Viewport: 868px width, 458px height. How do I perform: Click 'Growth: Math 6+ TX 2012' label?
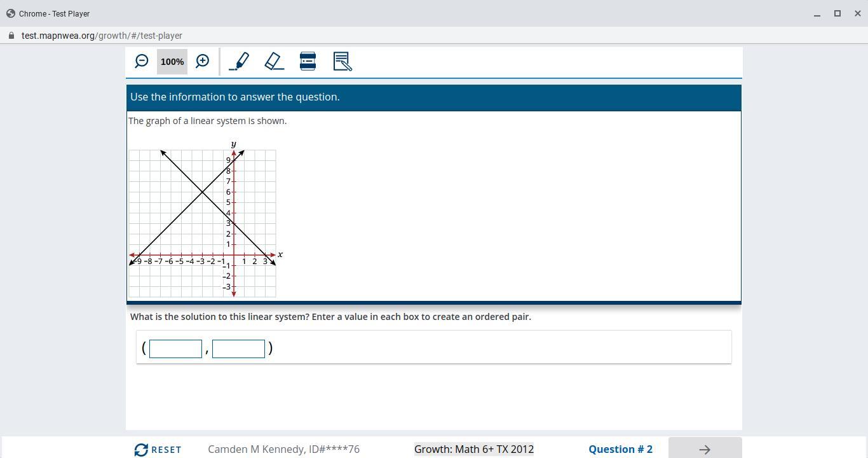pos(474,449)
